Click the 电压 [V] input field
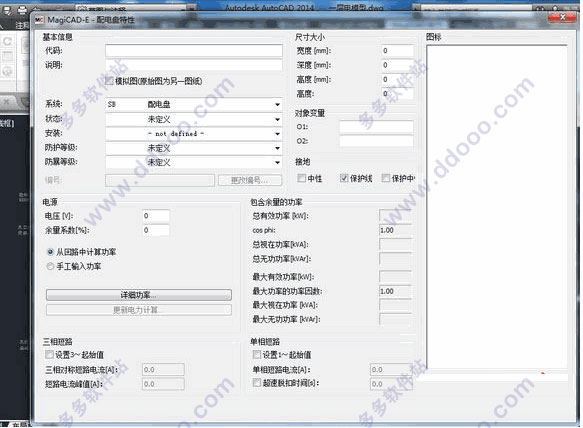This screenshot has height=428, width=583. tap(156, 216)
